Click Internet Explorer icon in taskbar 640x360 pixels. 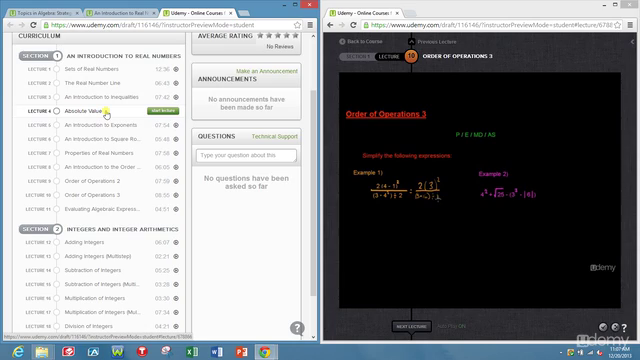18,351
